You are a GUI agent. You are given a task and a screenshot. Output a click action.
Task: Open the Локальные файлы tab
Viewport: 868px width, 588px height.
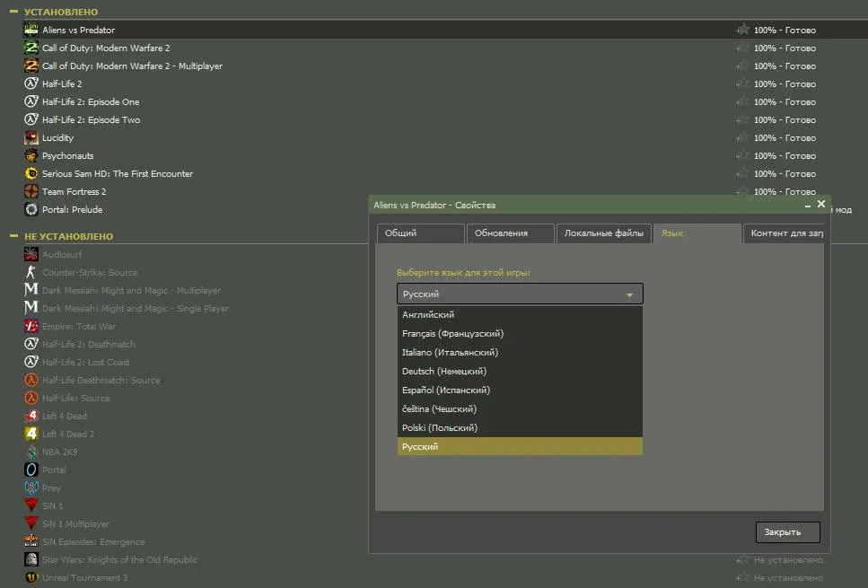[x=603, y=233]
